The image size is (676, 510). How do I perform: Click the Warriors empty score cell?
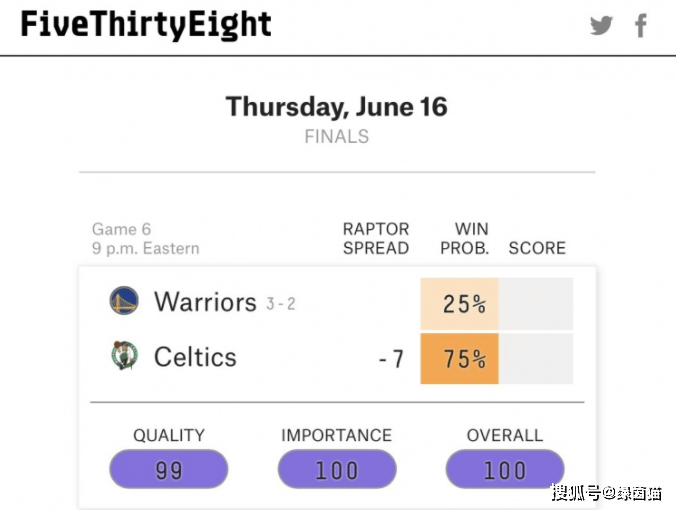536,304
